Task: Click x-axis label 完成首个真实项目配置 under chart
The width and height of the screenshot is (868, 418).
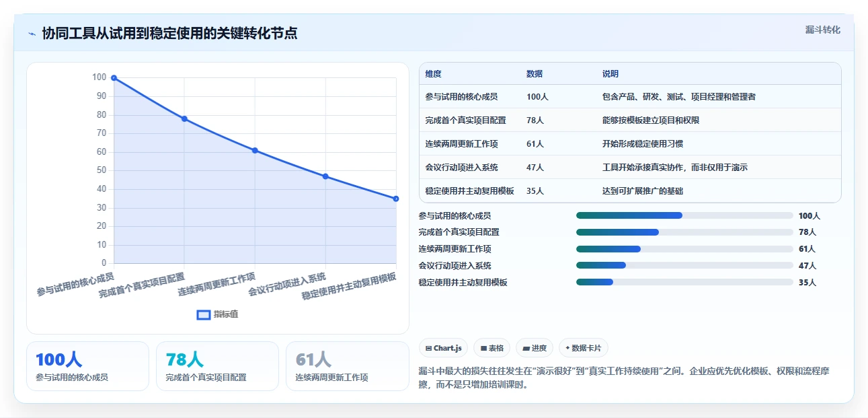Action: tap(142, 285)
